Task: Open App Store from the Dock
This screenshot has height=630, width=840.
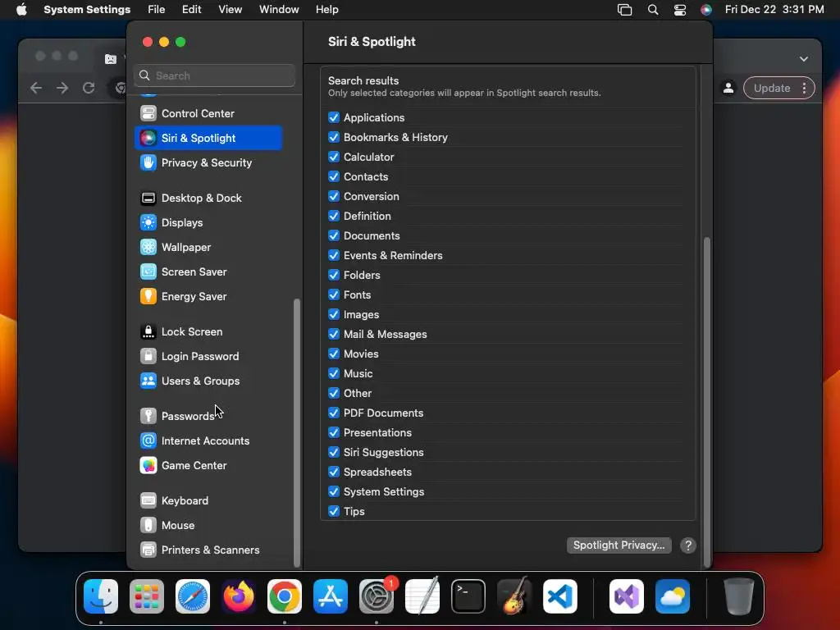Action: (331, 596)
